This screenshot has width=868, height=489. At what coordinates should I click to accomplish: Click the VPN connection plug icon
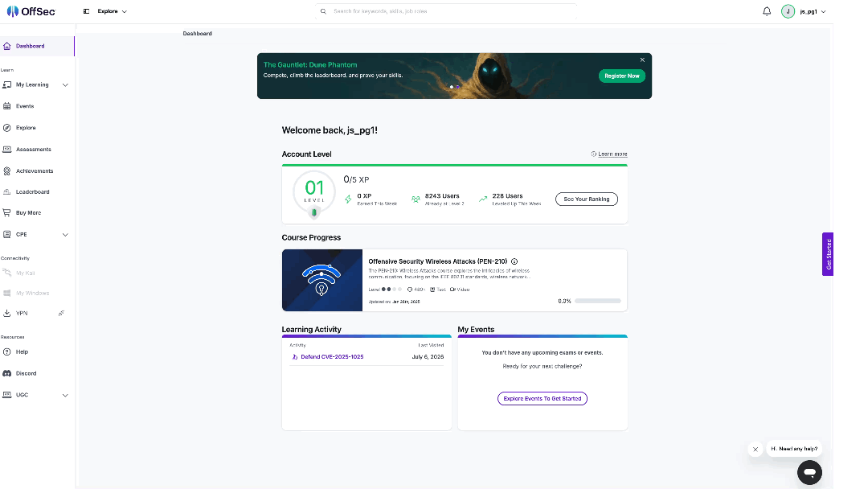pos(61,313)
